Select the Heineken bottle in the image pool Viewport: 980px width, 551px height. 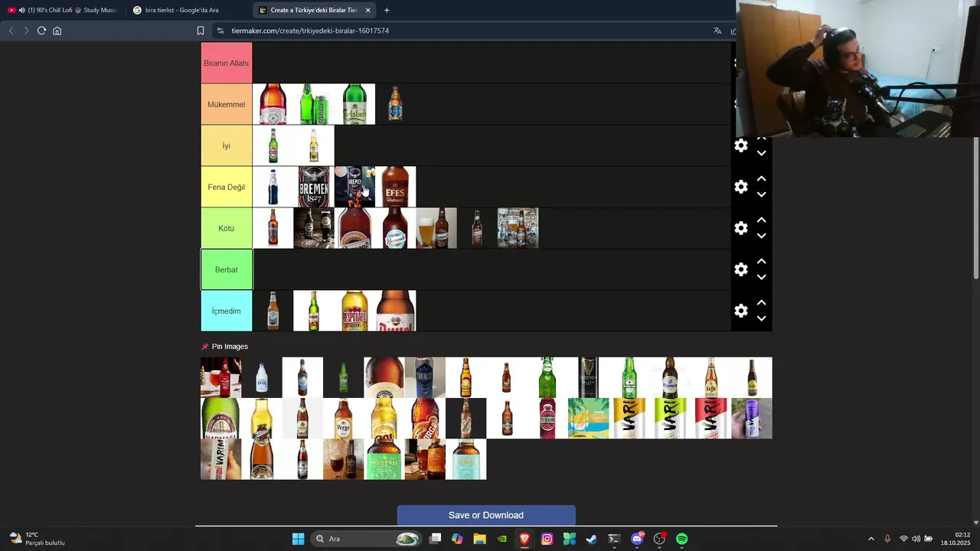[x=629, y=377]
